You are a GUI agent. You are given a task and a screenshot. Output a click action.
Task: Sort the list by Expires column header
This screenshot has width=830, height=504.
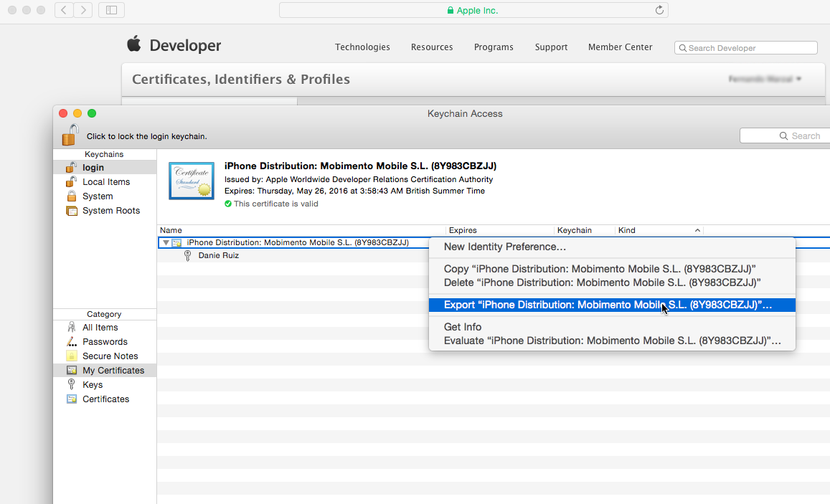click(x=500, y=230)
